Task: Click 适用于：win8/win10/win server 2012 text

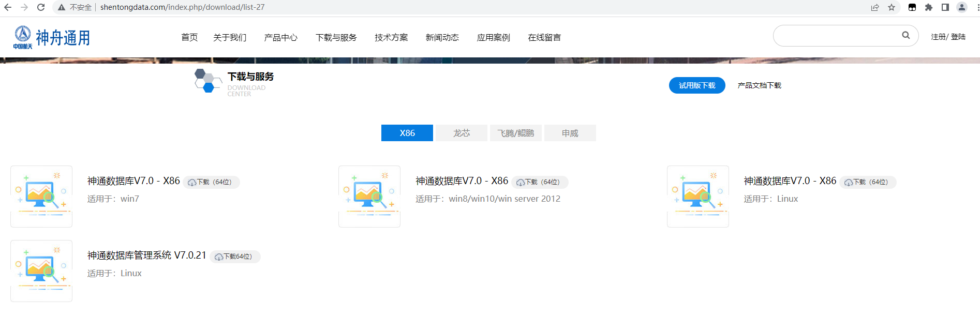Action: [x=488, y=199]
